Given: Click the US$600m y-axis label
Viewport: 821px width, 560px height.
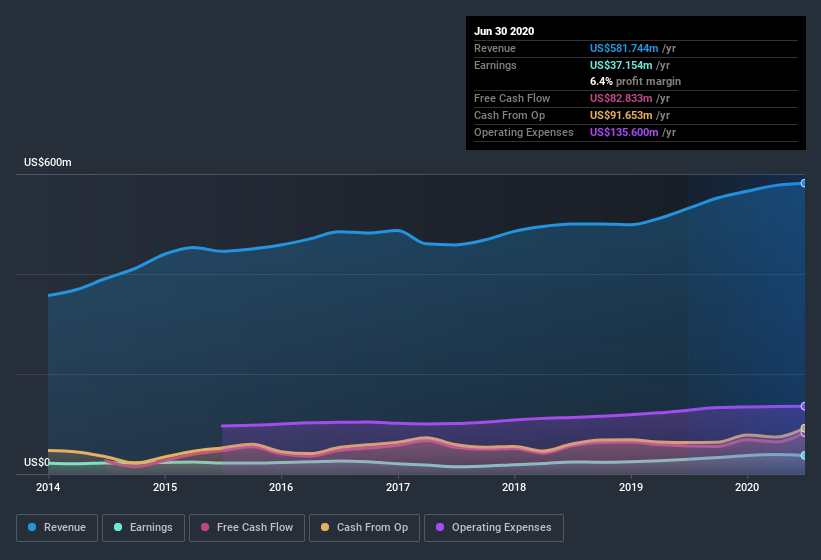Looking at the screenshot, I should coord(48,162).
